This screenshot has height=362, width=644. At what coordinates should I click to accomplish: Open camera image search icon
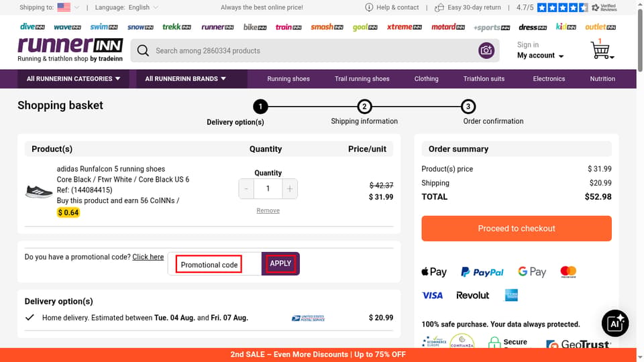[x=486, y=50]
